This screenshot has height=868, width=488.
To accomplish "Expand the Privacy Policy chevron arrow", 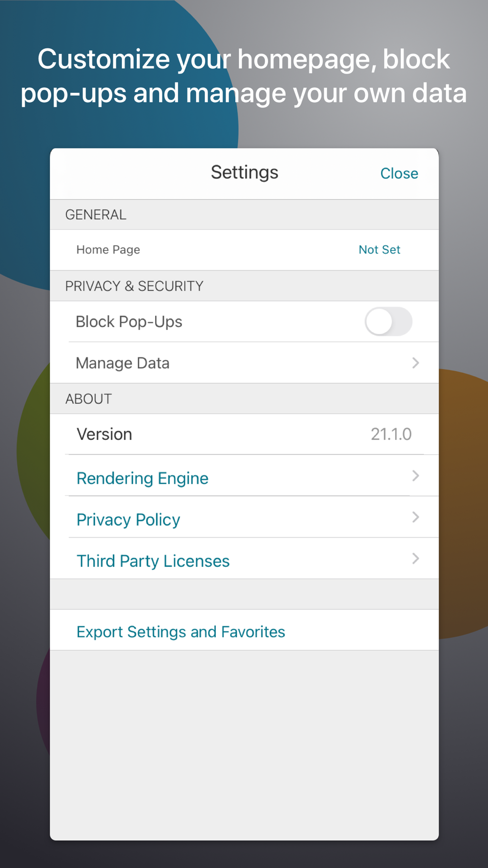I will (x=415, y=517).
